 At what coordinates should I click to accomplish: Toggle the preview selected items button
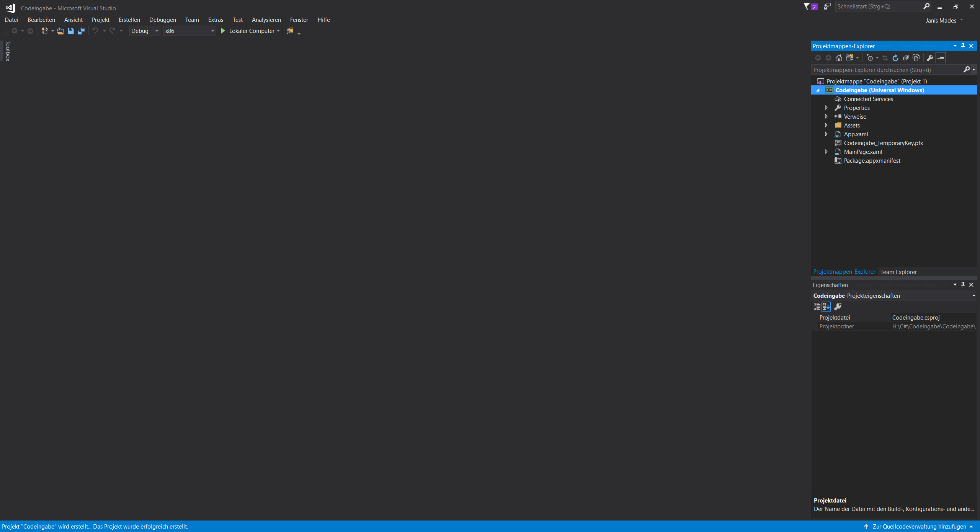coord(941,58)
